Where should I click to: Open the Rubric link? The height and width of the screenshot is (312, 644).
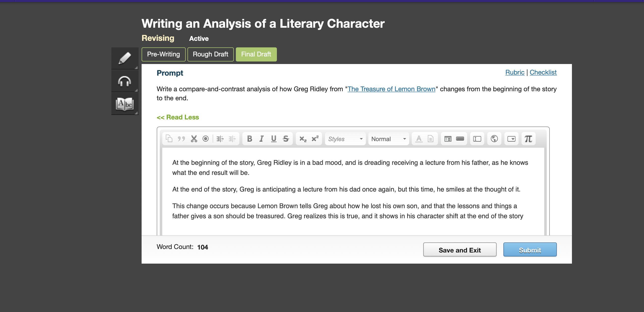(x=514, y=73)
